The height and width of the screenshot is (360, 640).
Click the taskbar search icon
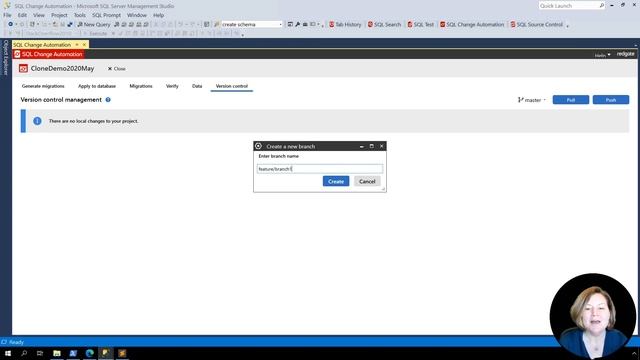tap(24, 353)
